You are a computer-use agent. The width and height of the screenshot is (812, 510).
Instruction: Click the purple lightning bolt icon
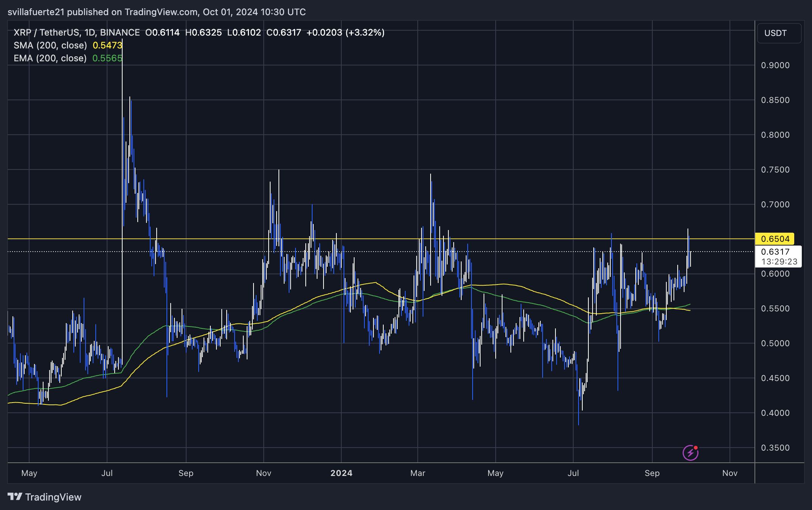[690, 452]
